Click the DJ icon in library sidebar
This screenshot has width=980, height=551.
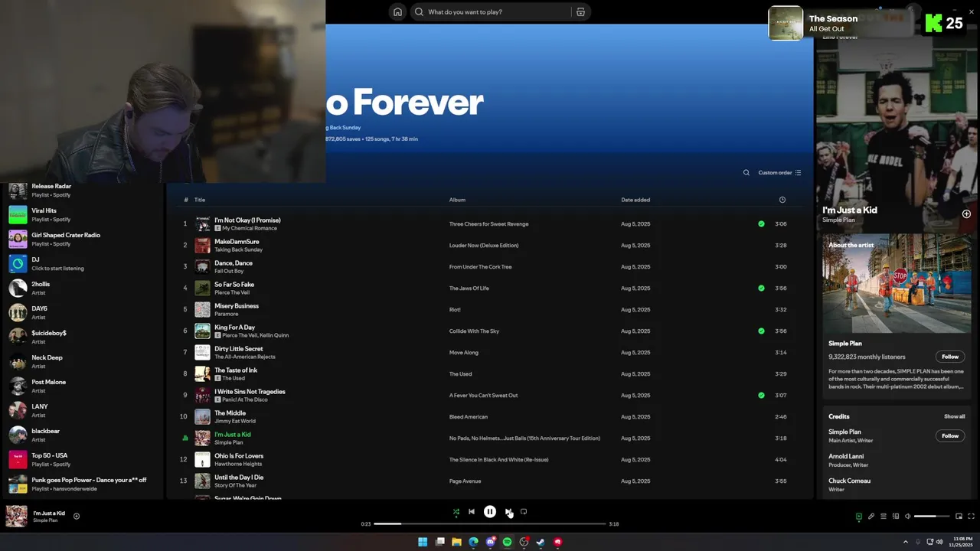(x=18, y=263)
